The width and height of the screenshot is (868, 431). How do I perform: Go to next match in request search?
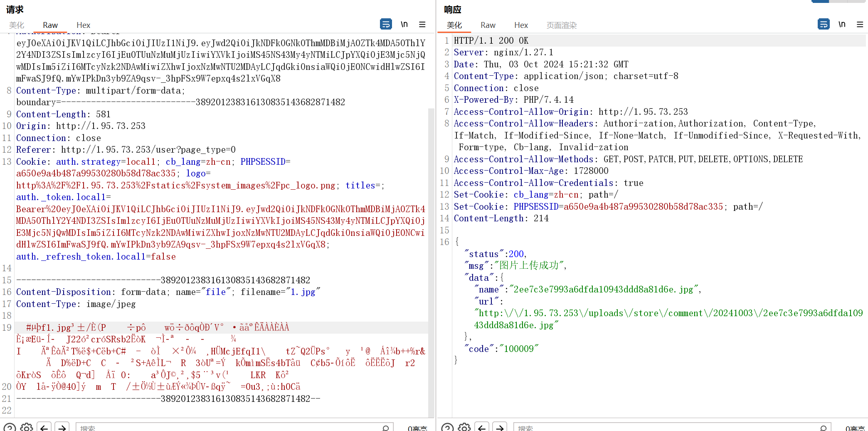click(x=62, y=427)
